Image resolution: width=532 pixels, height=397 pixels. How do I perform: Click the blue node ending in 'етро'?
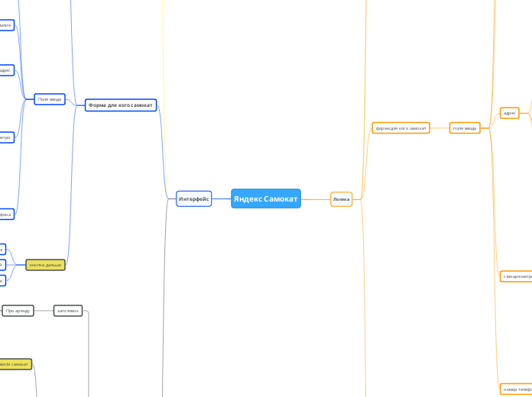6,137
